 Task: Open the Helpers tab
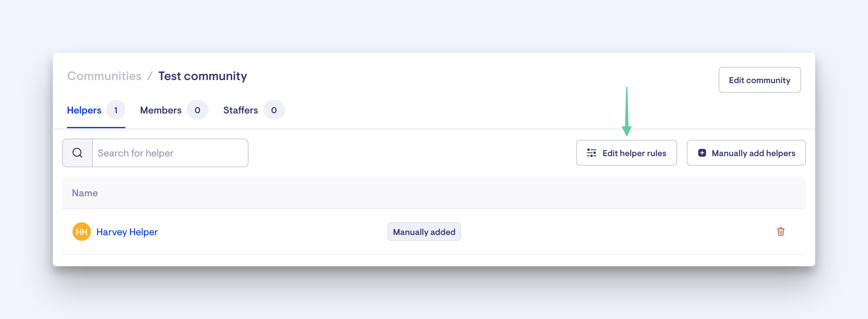point(84,110)
